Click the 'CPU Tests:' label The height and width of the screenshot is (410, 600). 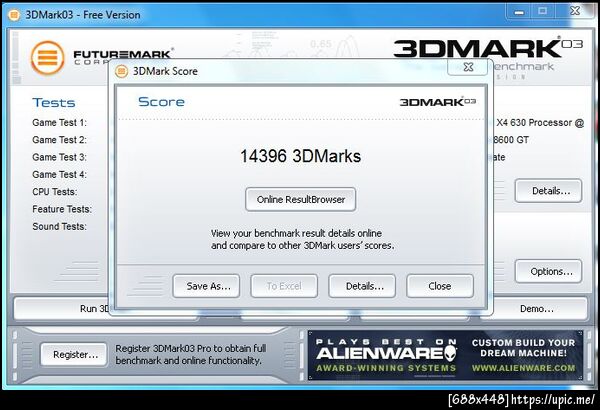pyautogui.click(x=55, y=192)
